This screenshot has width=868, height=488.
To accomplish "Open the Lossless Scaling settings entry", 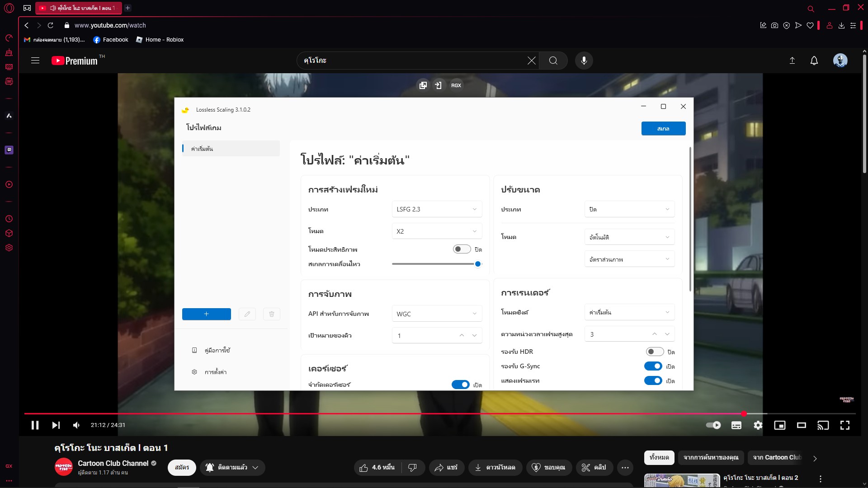I will pyautogui.click(x=215, y=372).
